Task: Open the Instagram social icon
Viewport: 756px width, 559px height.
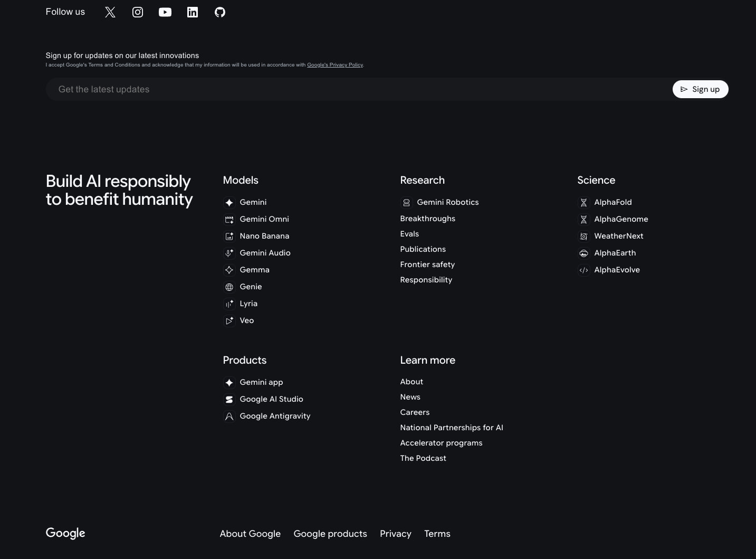Action: pos(138,12)
